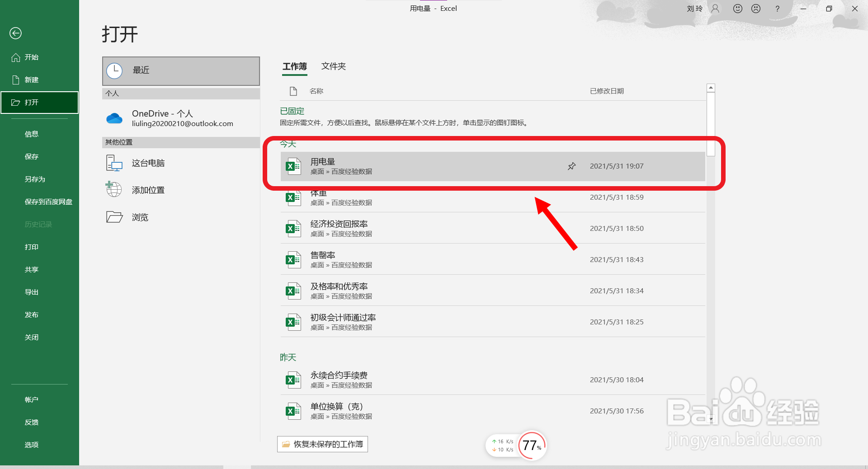Click the file list scroll-down arrow
868x469 pixels.
coord(711,420)
